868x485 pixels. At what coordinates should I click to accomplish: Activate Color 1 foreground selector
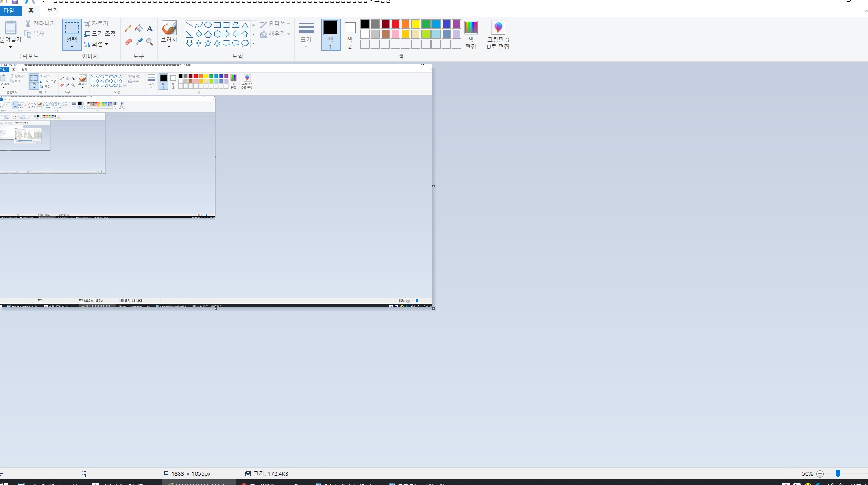click(x=330, y=35)
